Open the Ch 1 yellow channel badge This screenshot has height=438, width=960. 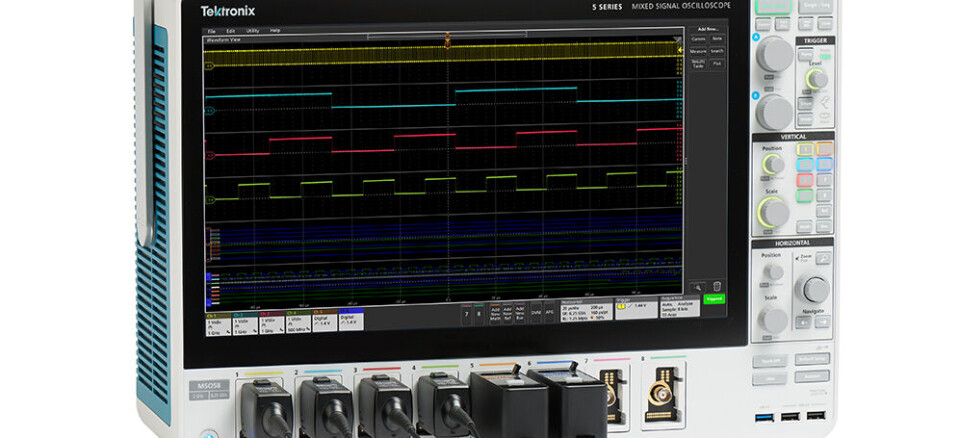(x=218, y=324)
